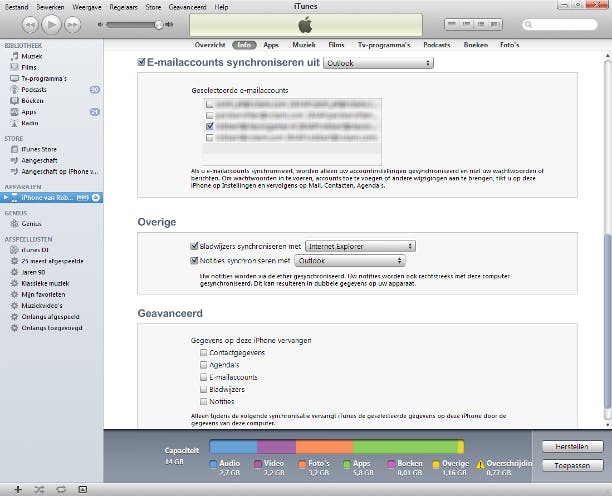Click the low volume speaker icon
This screenshot has width=612, height=496.
pyautogui.click(x=100, y=24)
